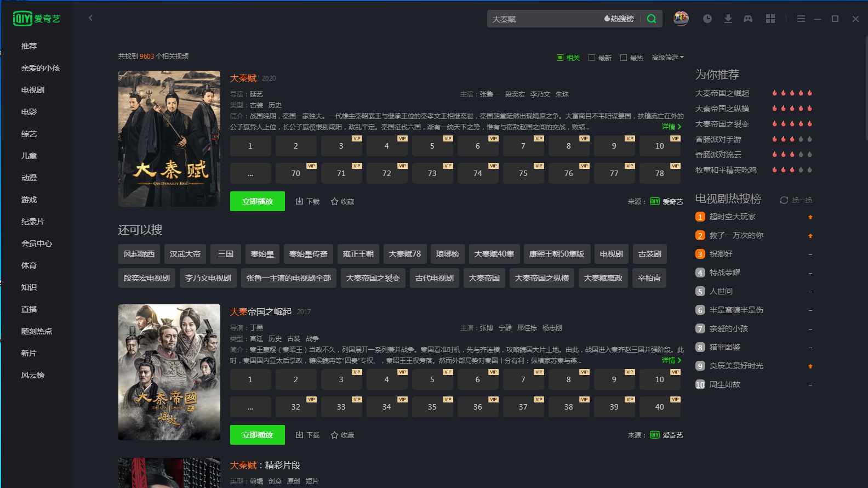Viewport: 868px width, 488px height.
Task: Click the user profile avatar
Action: (x=681, y=19)
